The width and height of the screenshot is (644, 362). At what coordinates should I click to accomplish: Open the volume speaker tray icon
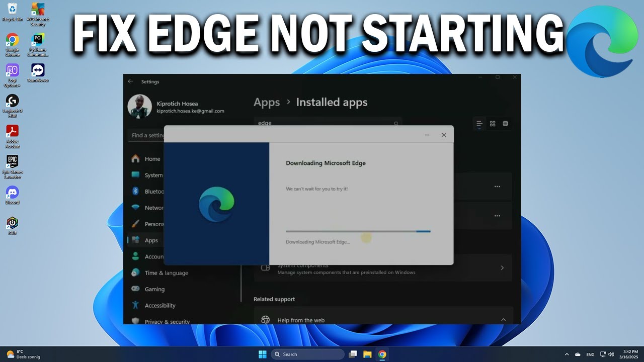(x=611, y=354)
